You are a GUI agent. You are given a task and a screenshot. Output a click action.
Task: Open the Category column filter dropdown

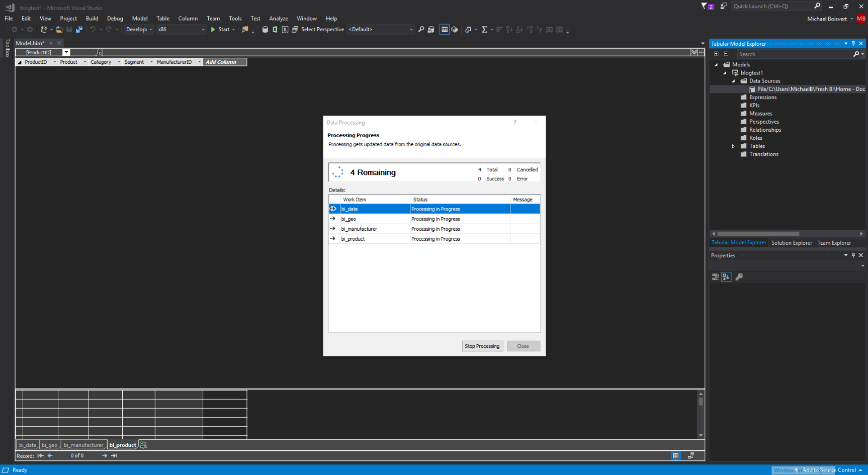pos(119,62)
